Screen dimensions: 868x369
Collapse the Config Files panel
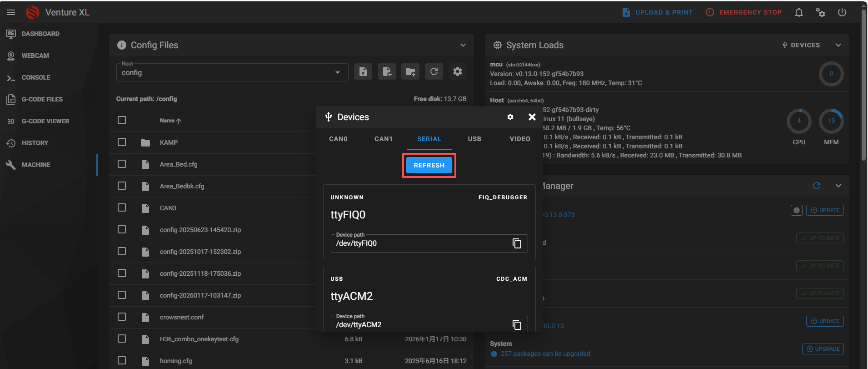click(x=463, y=45)
